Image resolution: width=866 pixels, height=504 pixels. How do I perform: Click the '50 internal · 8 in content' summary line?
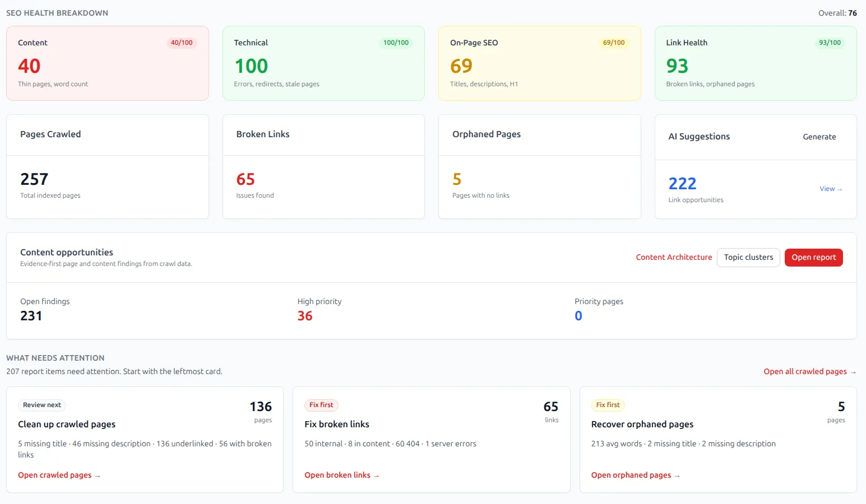[x=390, y=444]
